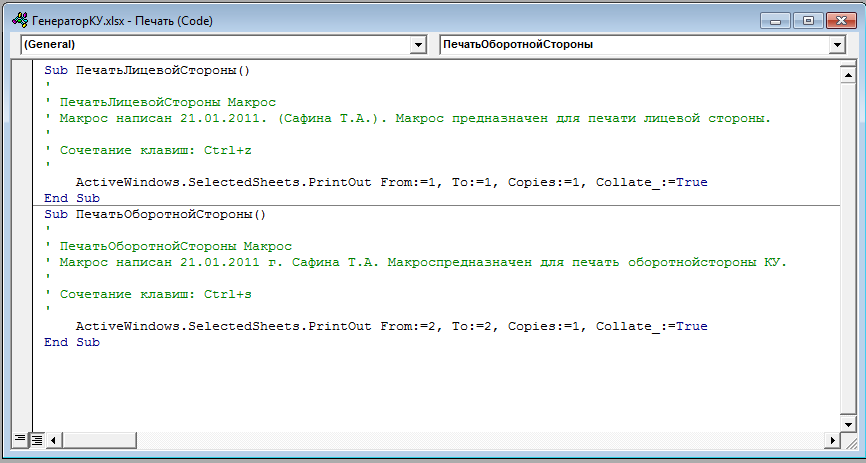Click vertical scrollbar up arrow

pyautogui.click(x=847, y=75)
